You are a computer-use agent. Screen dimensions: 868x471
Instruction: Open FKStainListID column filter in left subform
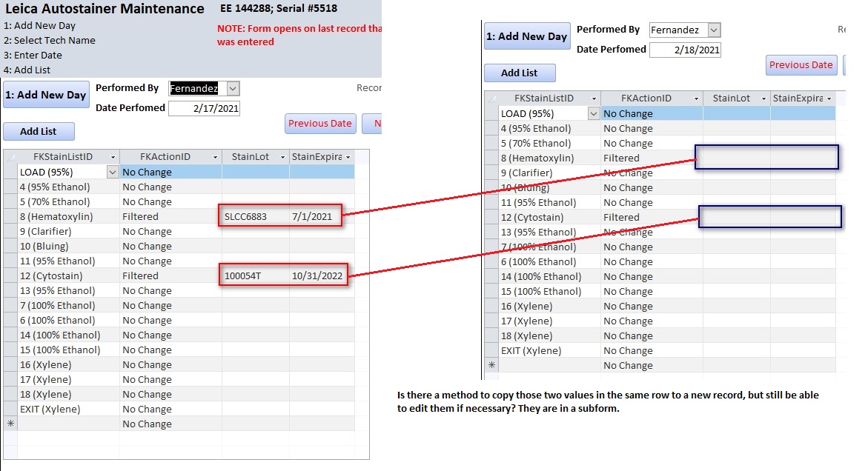click(113, 157)
